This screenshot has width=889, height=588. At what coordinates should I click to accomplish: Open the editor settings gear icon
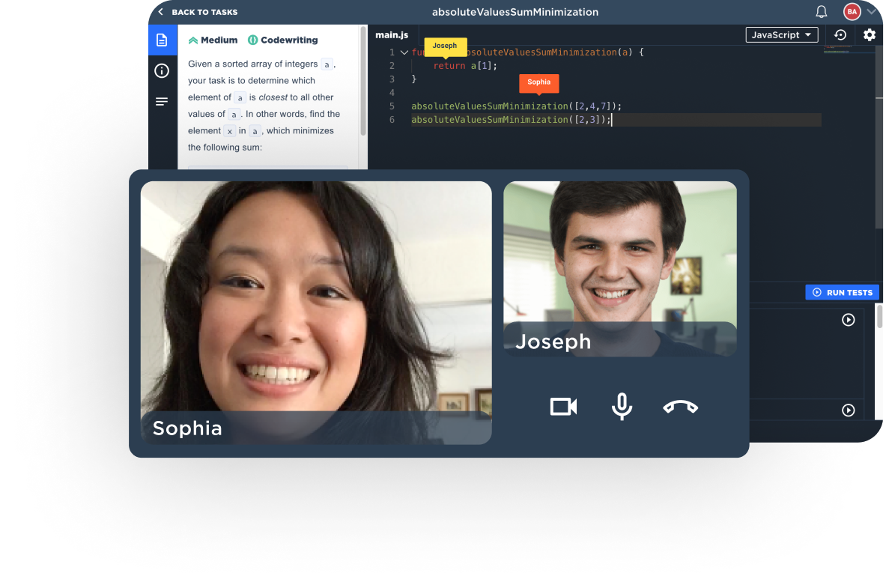coord(869,35)
